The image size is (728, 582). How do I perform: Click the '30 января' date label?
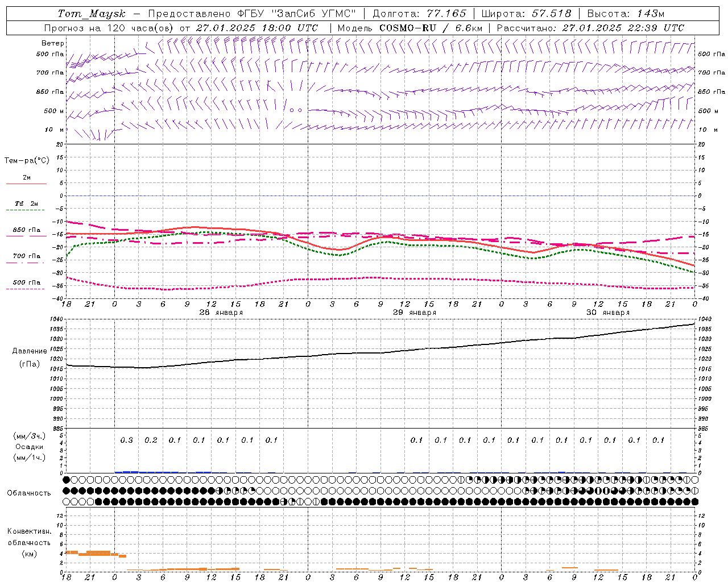pos(608,313)
